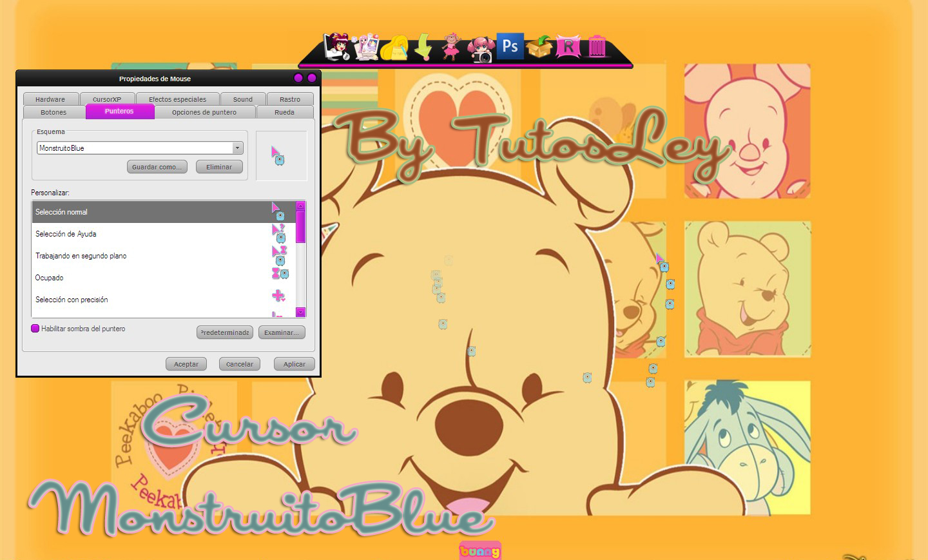The width and height of the screenshot is (928, 560).
Task: Click the purple scrollbar thumb in pointer list
Action: tap(300, 227)
